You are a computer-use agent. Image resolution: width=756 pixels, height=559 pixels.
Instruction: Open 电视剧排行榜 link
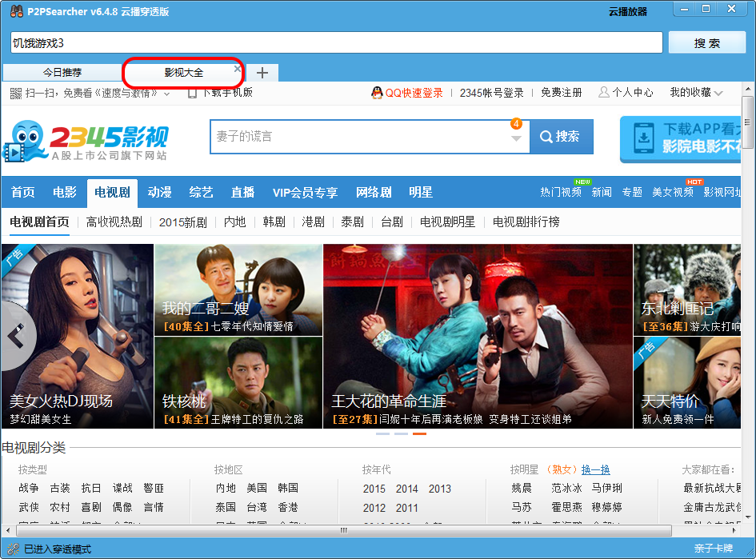click(526, 222)
